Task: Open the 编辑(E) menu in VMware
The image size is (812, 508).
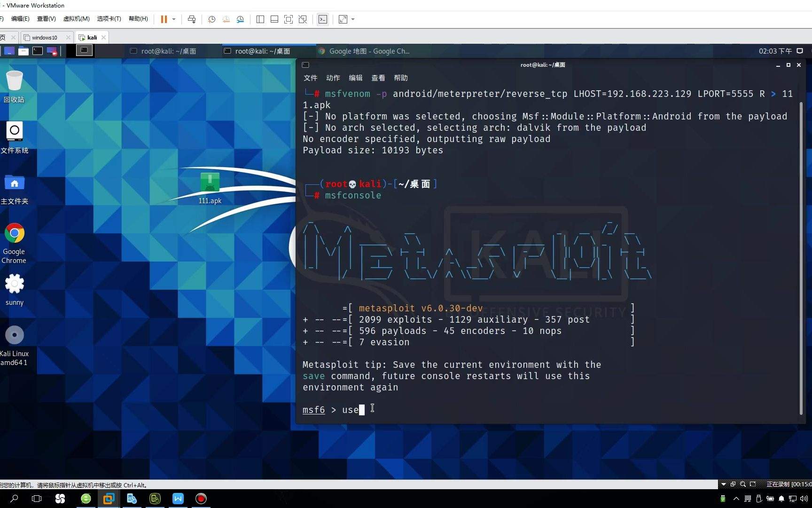Action: coord(20,19)
